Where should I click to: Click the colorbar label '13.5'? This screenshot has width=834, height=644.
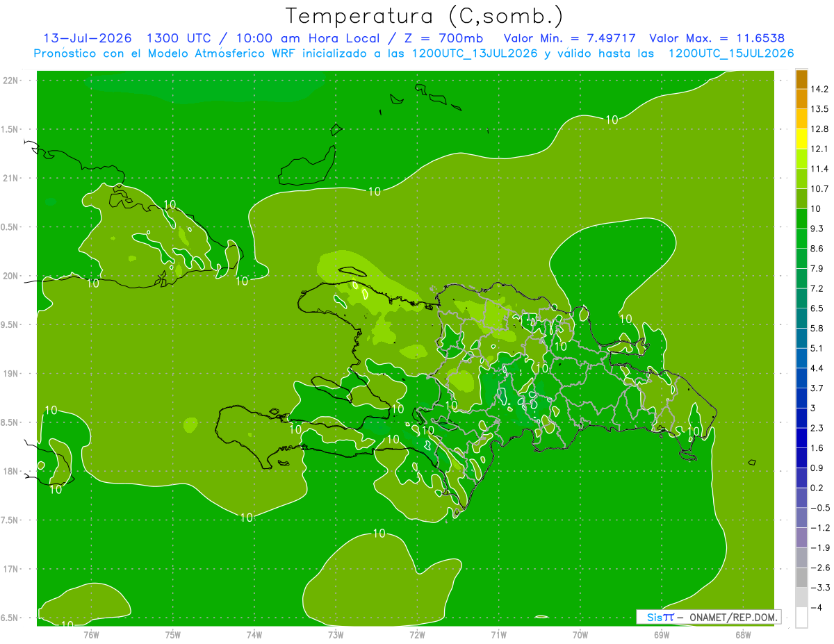click(x=820, y=109)
